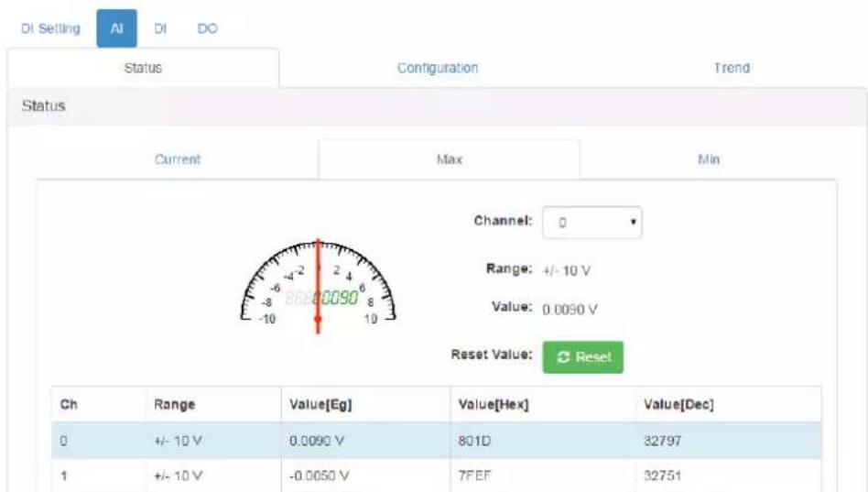Open the Channel dropdown
This screenshot has height=492, width=868.
(591, 223)
